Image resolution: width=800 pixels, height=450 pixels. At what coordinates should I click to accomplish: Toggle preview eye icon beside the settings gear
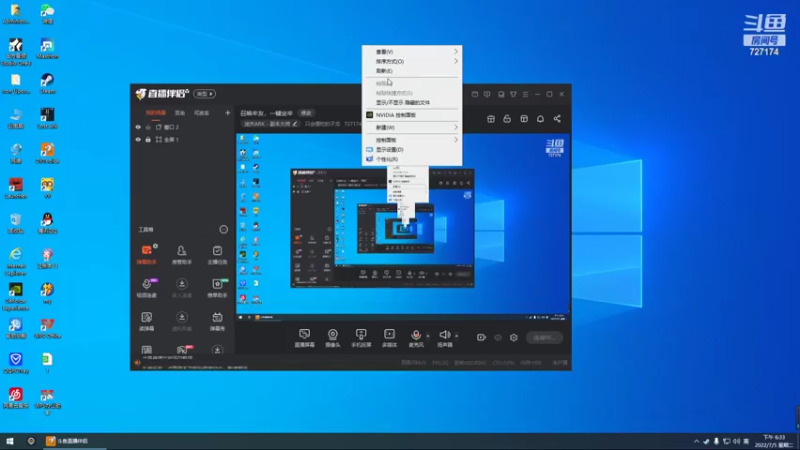click(x=498, y=337)
